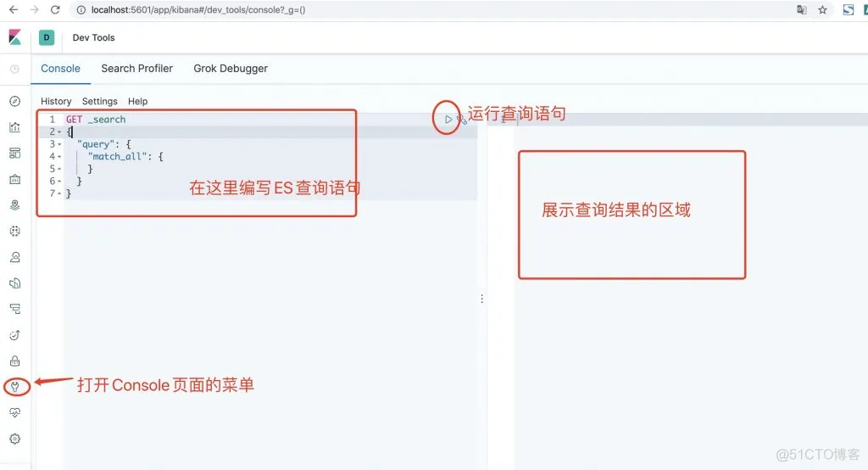868x470 pixels.
Task: Open APM from the sidebar
Action: tap(15, 309)
